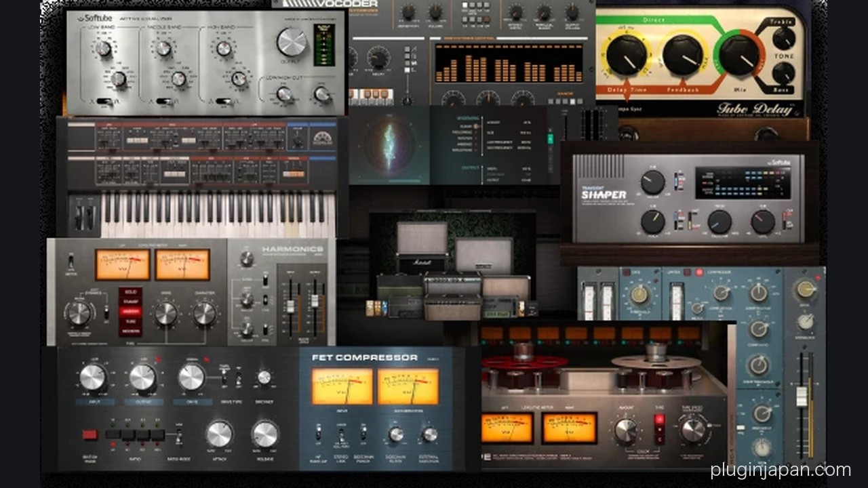This screenshot has width=868, height=488.
Task: Flip the Low Band shape switch on equalizer
Action: 104,102
